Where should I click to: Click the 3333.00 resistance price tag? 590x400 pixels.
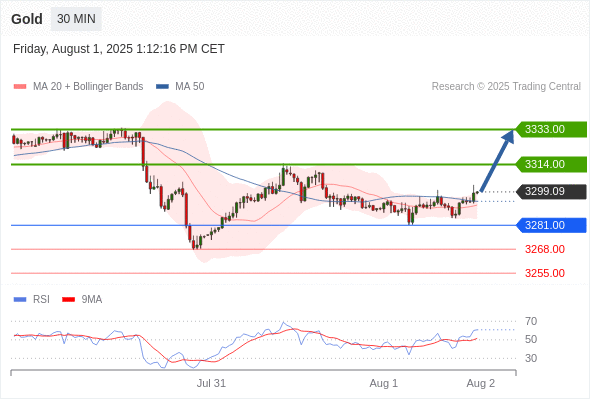[551, 129]
